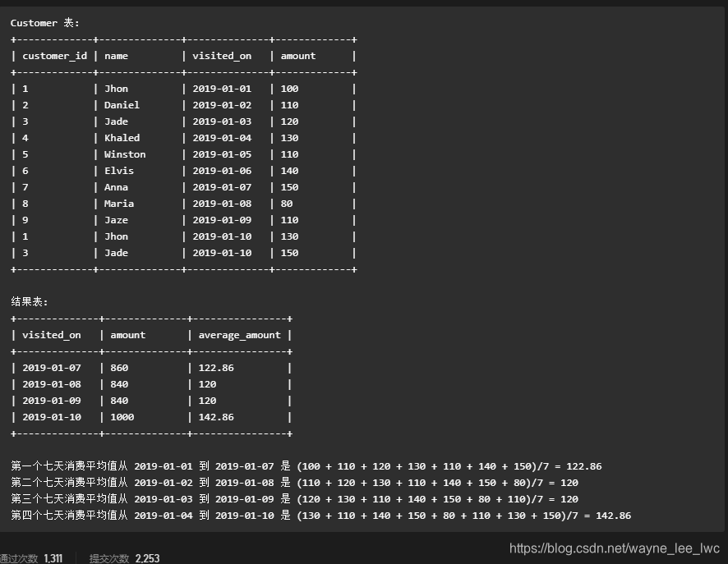This screenshot has width=728, height=564.
Task: Select the name Maria
Action: pyautogui.click(x=119, y=204)
